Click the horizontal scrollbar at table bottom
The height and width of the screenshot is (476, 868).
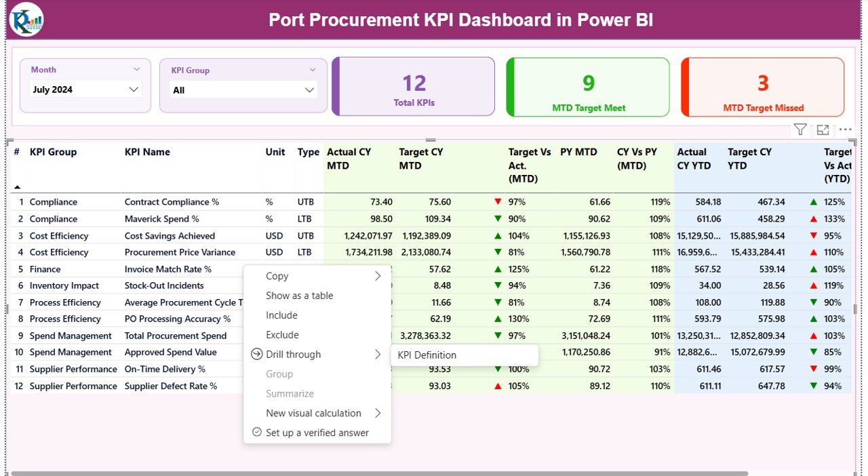(x=380, y=473)
